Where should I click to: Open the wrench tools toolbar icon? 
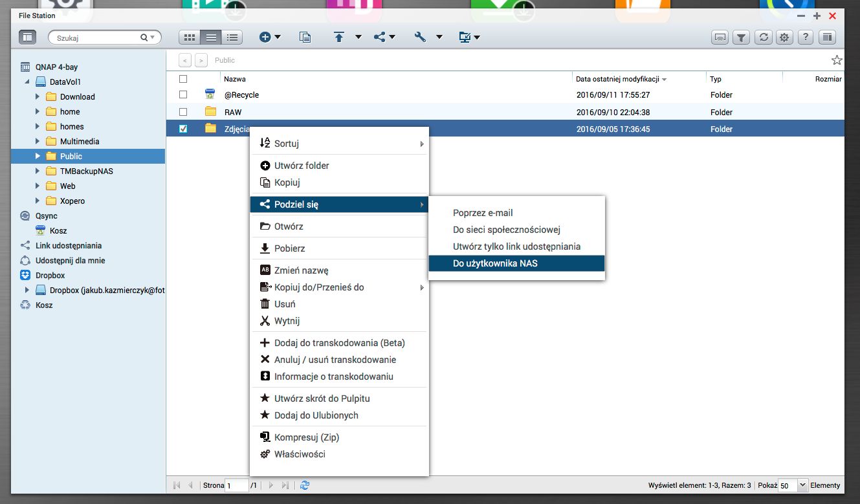(x=421, y=38)
